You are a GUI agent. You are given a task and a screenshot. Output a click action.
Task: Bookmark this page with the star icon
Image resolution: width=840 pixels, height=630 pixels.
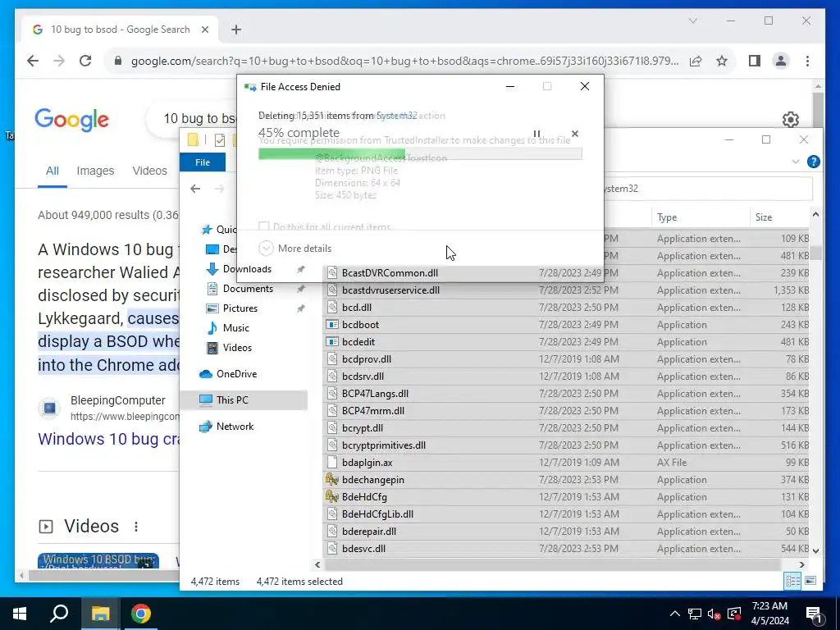pyautogui.click(x=722, y=61)
